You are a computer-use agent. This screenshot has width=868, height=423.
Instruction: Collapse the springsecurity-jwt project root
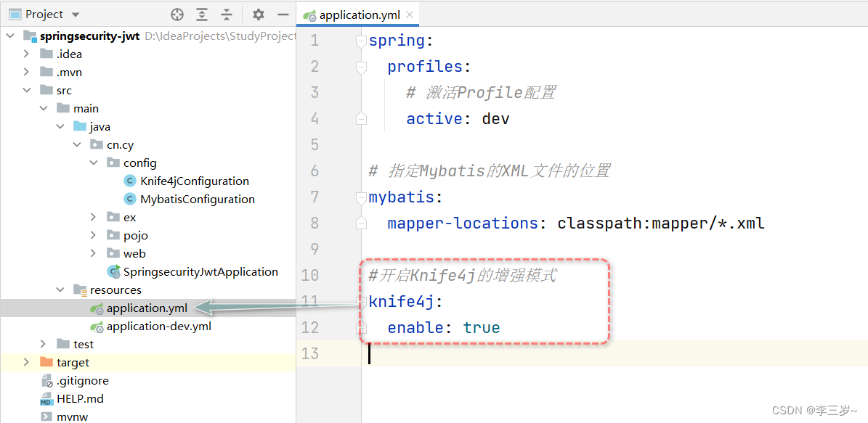(9, 36)
